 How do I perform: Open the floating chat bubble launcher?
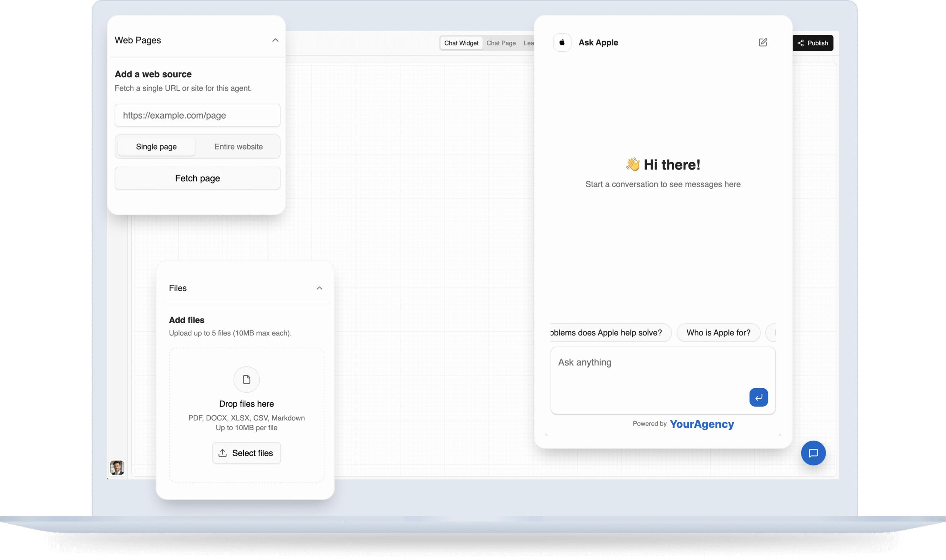pos(813,453)
